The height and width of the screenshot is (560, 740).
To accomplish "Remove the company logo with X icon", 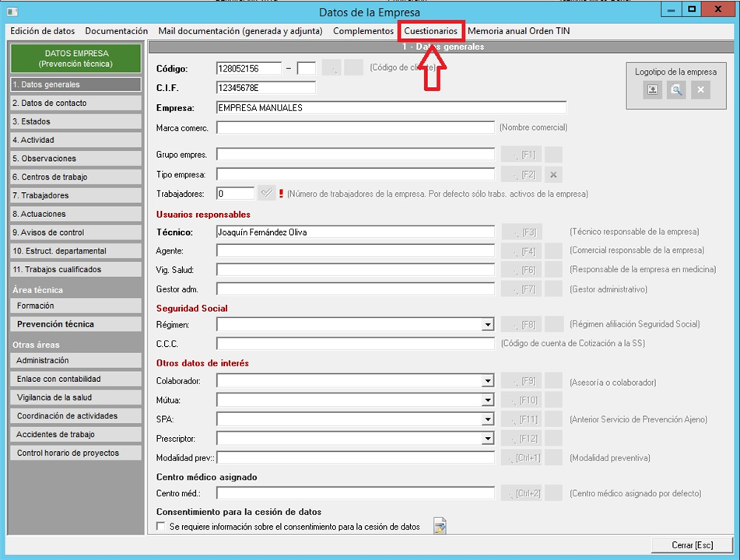I will coord(700,90).
